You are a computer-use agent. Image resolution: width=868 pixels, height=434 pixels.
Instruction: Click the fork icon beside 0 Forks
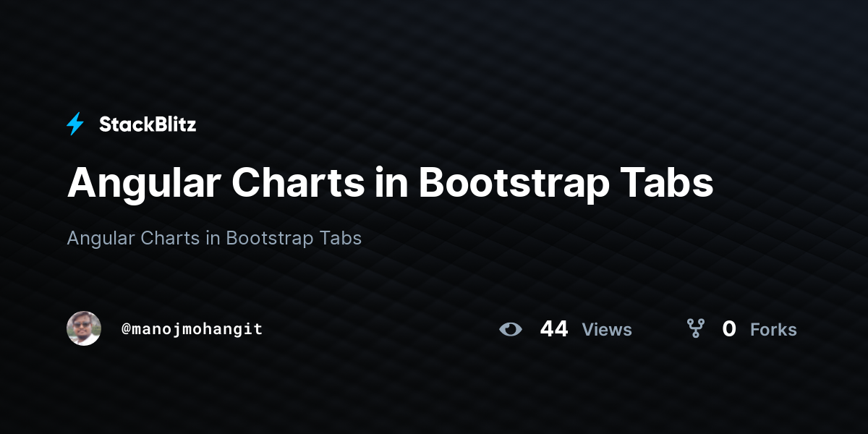click(x=696, y=329)
